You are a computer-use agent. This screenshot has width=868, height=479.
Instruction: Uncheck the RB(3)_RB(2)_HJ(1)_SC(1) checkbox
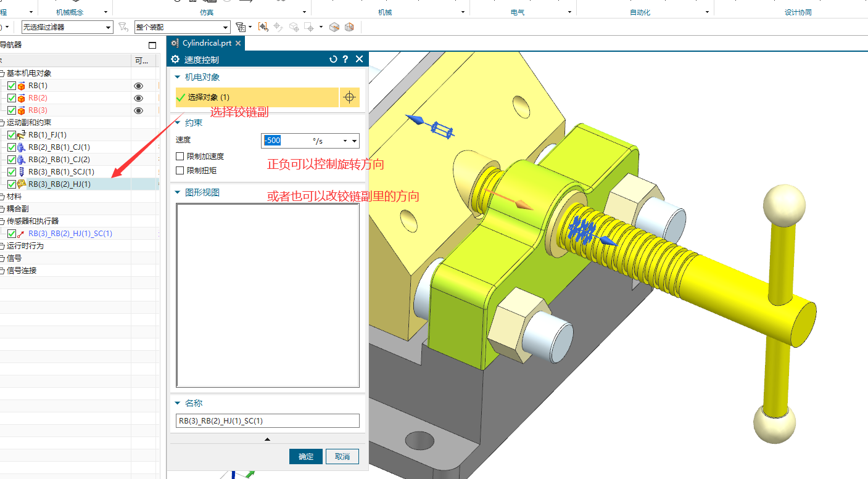12,234
